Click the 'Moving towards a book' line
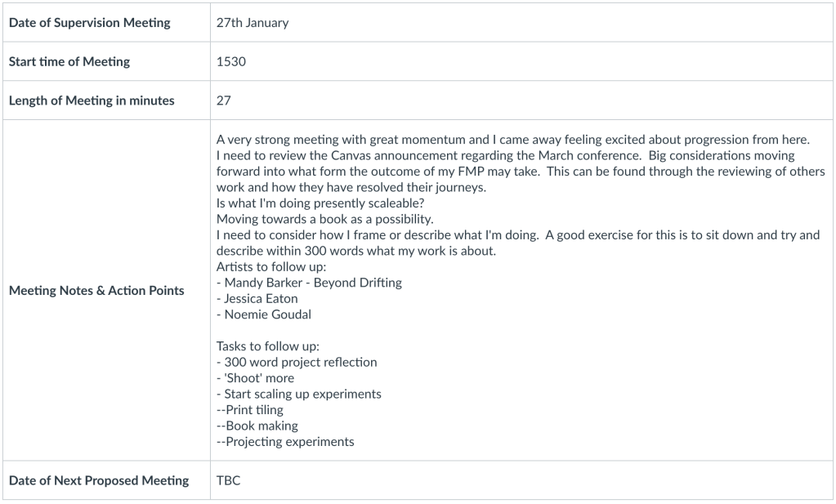The height and width of the screenshot is (504, 836). [x=314, y=219]
